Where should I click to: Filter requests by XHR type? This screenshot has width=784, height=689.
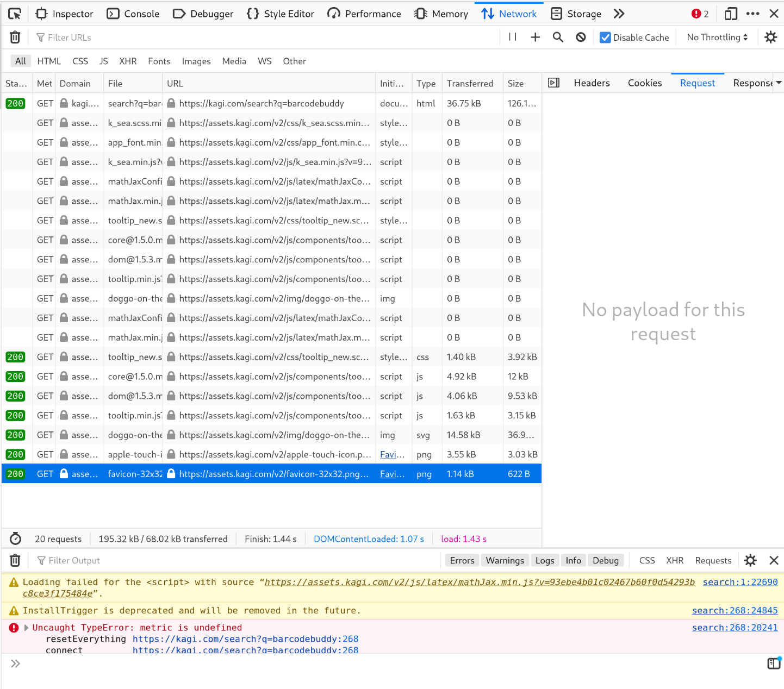128,61
